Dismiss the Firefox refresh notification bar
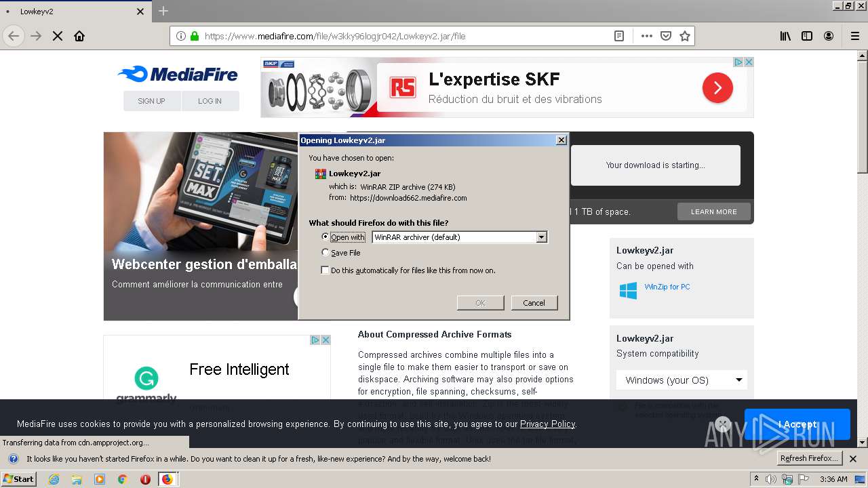868x488 pixels. (x=853, y=459)
